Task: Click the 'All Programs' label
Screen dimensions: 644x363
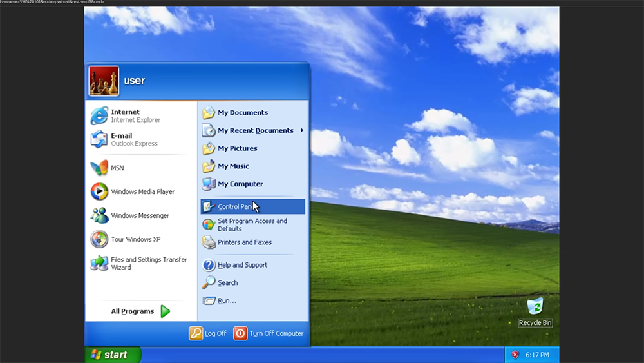Action: click(x=132, y=311)
